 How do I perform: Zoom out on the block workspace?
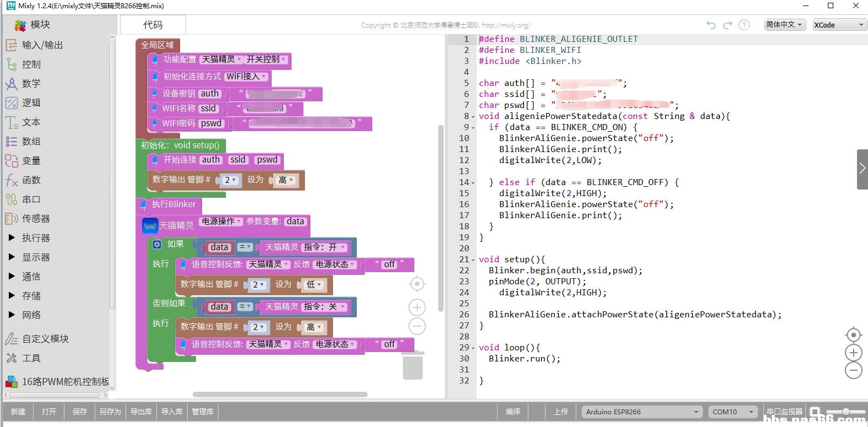tap(417, 326)
